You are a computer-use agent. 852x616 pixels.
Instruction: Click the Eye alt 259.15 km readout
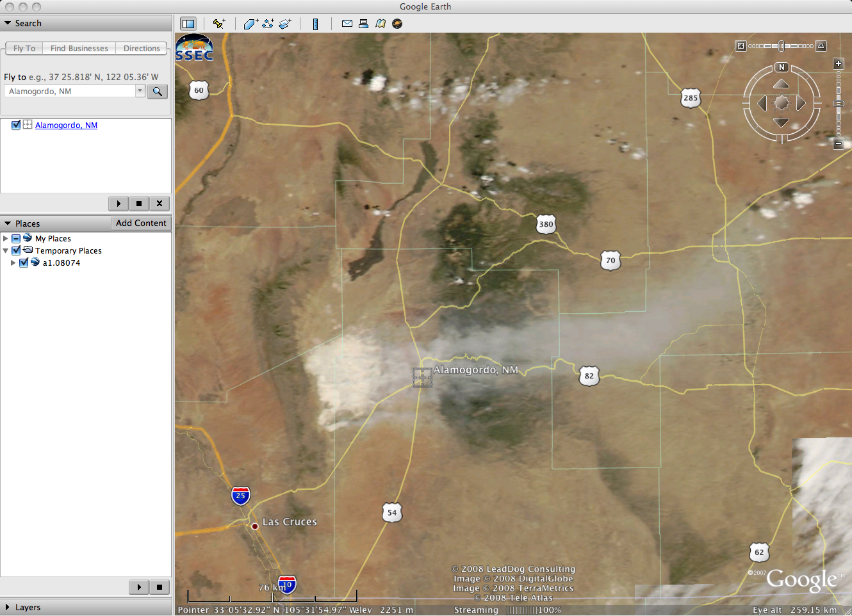click(x=794, y=610)
